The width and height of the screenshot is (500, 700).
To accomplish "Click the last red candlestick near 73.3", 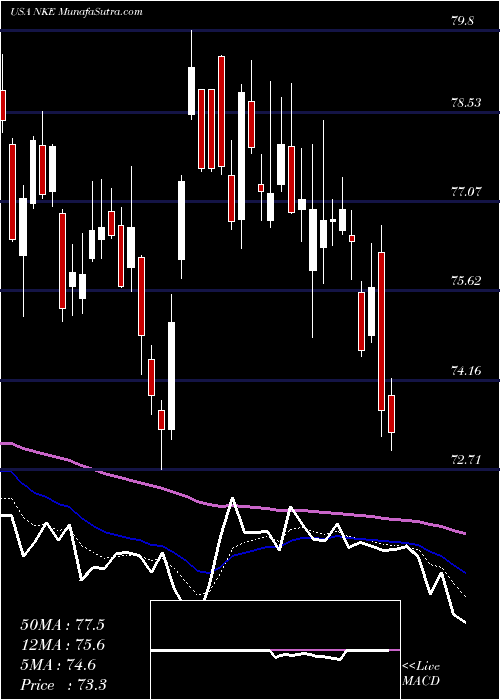I will tap(392, 414).
